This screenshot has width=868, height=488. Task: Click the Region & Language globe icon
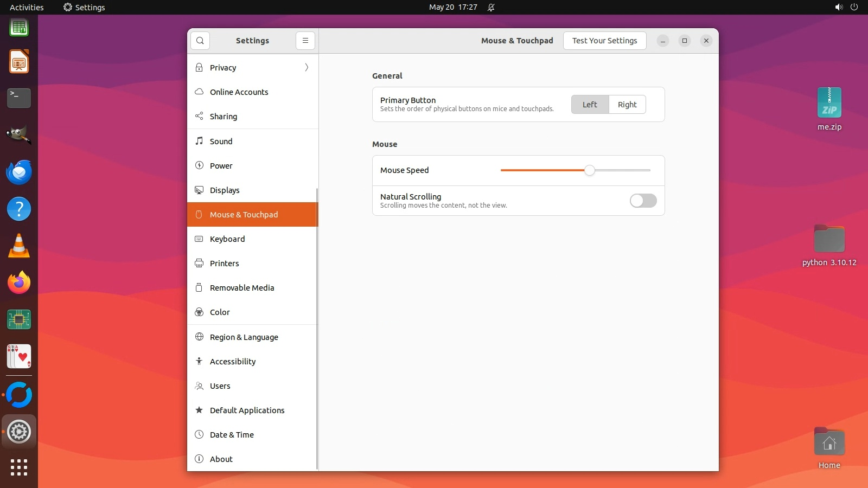(199, 337)
